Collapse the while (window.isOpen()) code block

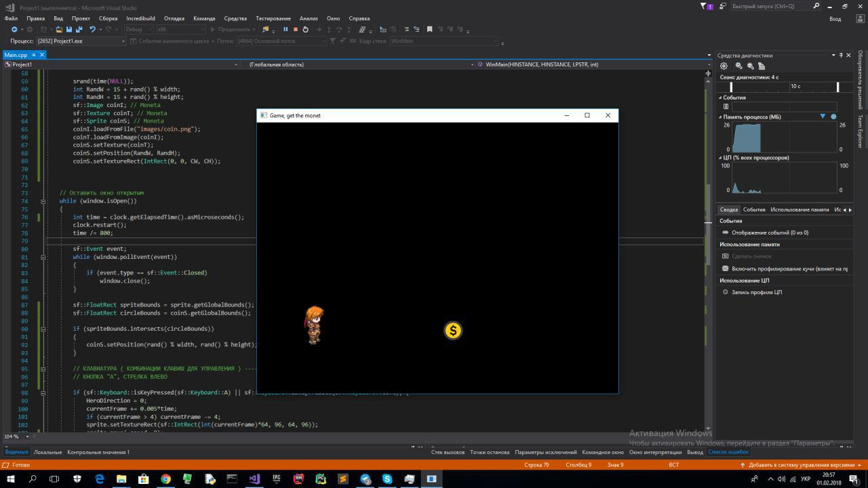(x=43, y=201)
